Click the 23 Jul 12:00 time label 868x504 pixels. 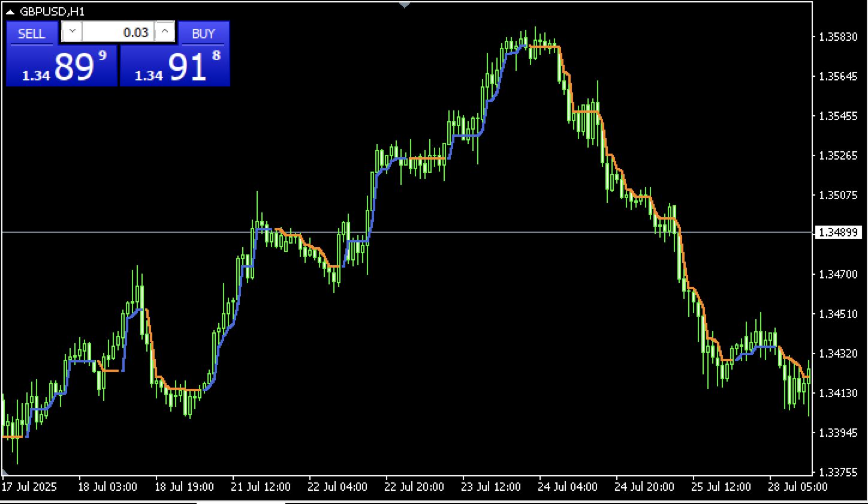[x=491, y=486]
